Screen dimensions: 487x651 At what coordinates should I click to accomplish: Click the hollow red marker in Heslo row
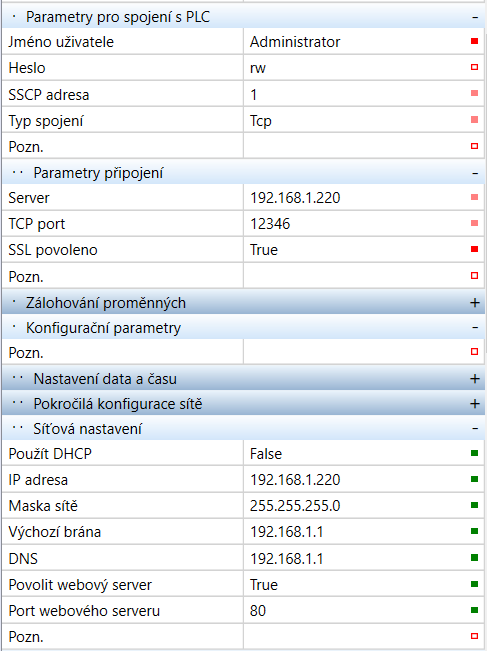[475, 67]
